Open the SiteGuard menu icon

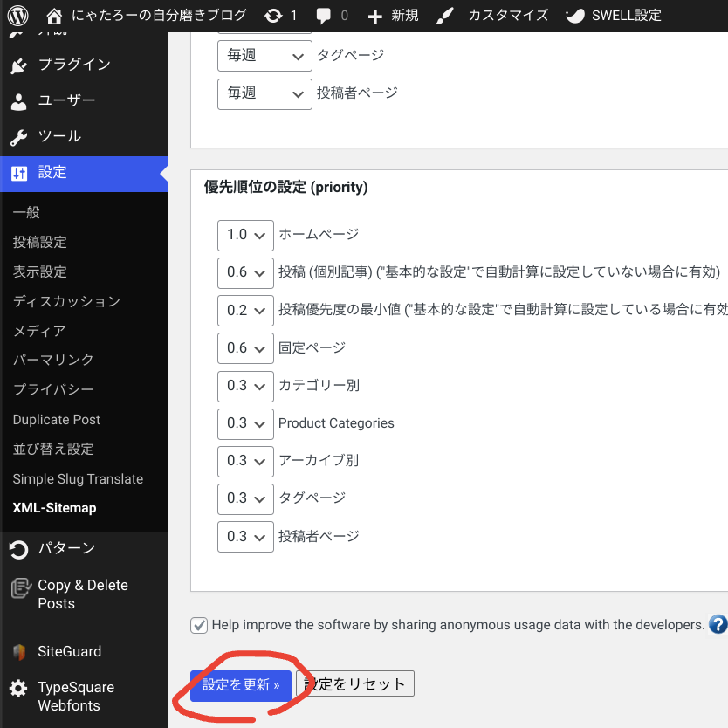(x=18, y=652)
